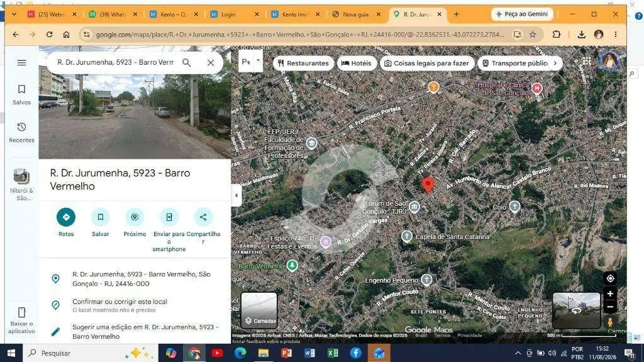Screen dimensions: 644x362
Task: Select Transporte público filter chip
Action: pyautogui.click(x=516, y=63)
